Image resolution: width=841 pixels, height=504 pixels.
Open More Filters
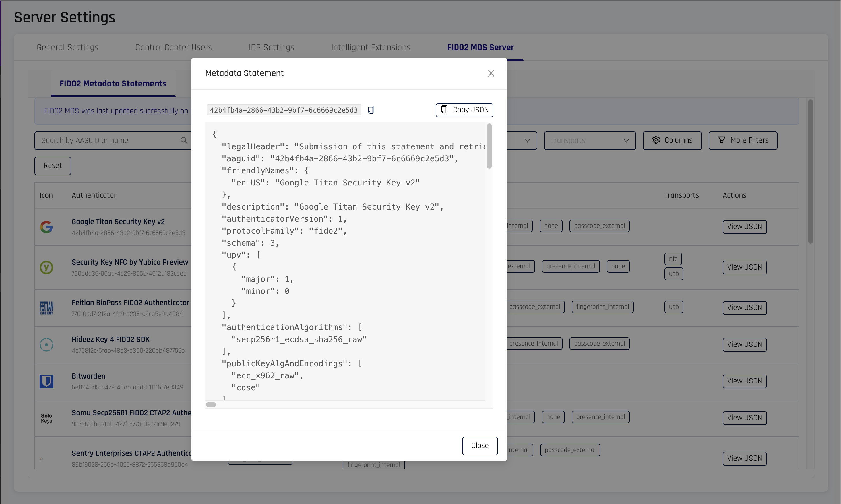(x=743, y=141)
